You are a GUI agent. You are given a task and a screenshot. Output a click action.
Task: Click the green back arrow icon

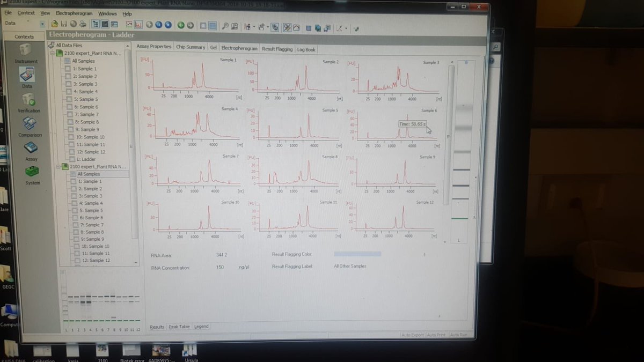click(x=181, y=24)
